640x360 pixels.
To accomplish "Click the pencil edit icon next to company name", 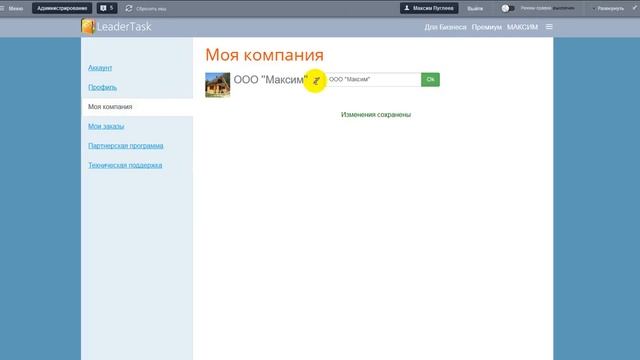I will pyautogui.click(x=316, y=81).
